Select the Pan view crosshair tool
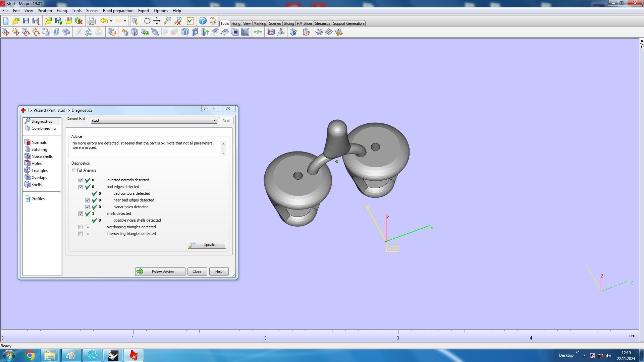This screenshot has width=644, height=362. (157, 21)
